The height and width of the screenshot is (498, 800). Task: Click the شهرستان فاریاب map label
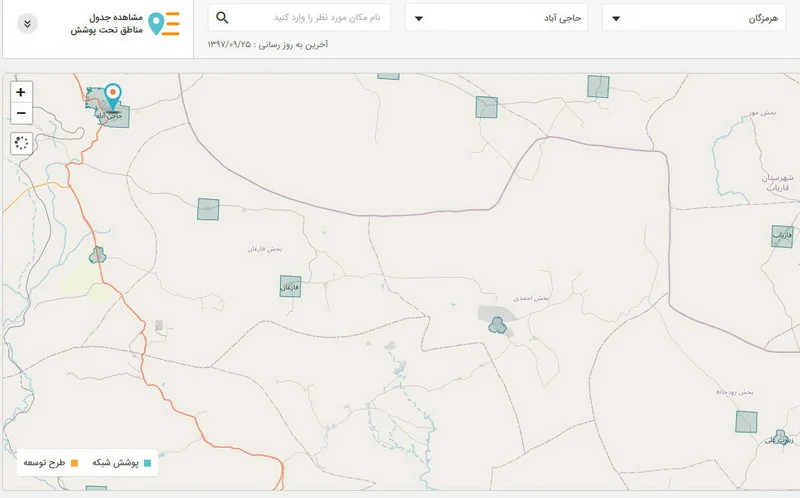(778, 183)
